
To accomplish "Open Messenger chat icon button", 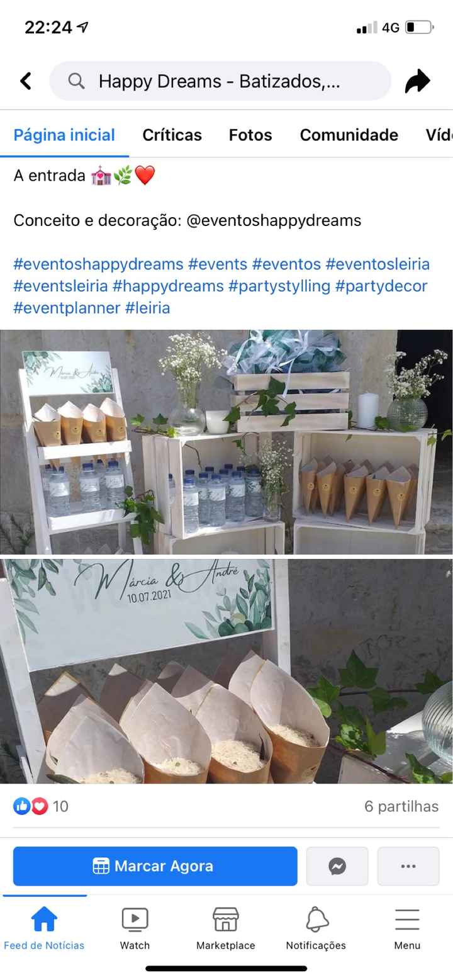I will (x=337, y=866).
